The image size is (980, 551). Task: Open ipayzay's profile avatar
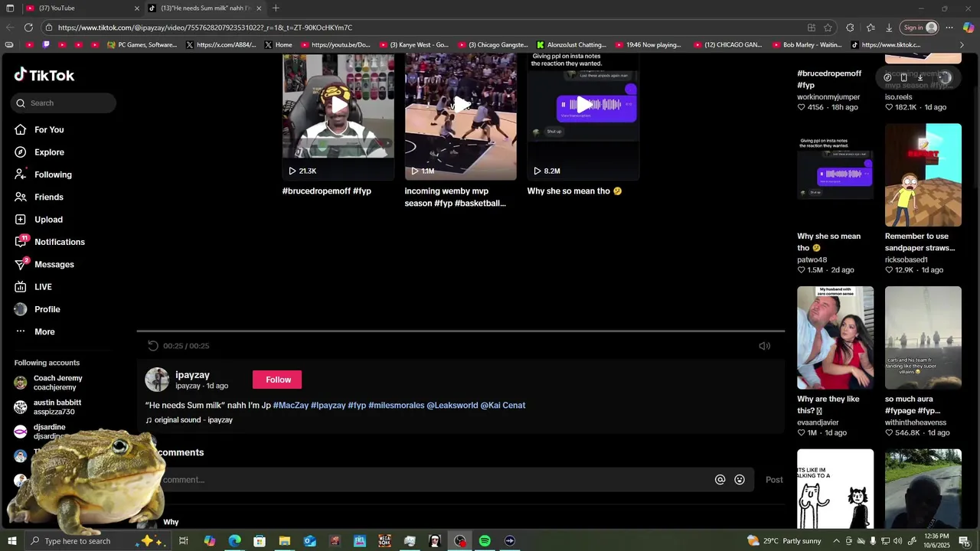pos(157,380)
